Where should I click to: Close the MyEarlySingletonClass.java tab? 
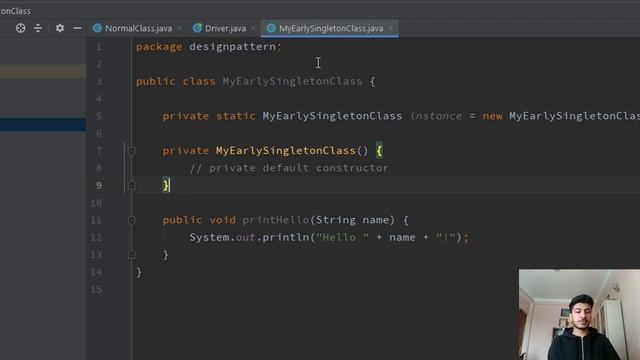pos(391,28)
